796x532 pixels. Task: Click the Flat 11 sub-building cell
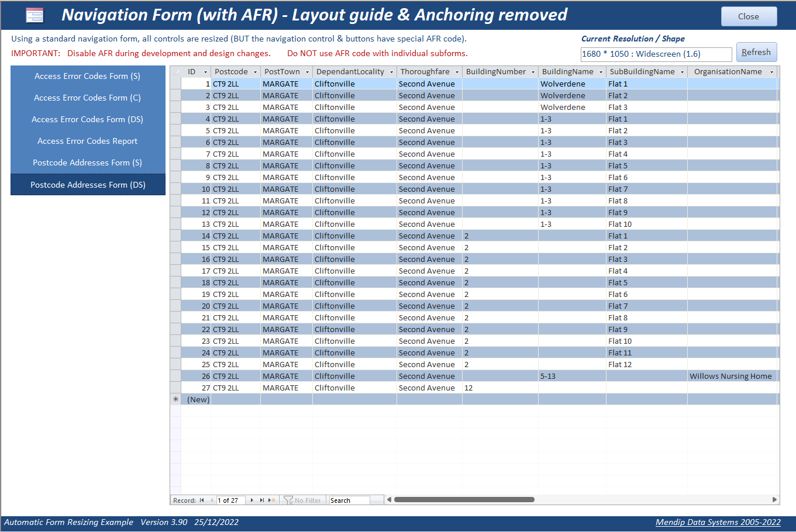click(647, 353)
